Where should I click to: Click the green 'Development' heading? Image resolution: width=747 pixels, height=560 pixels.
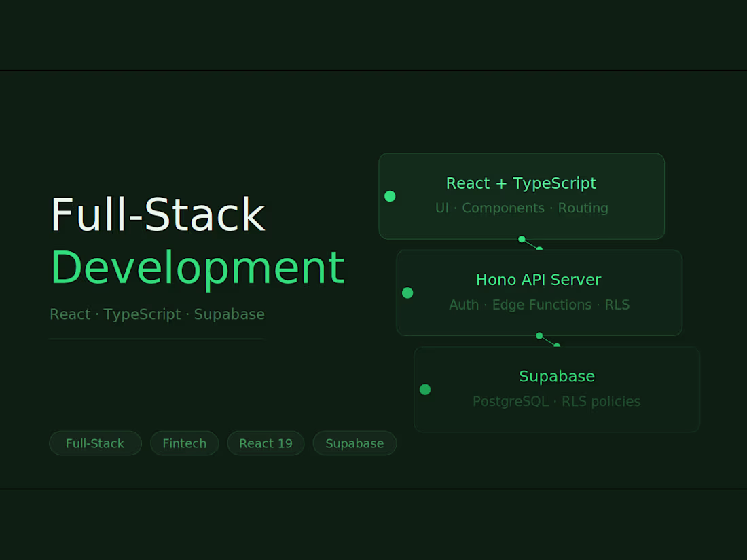click(x=198, y=269)
